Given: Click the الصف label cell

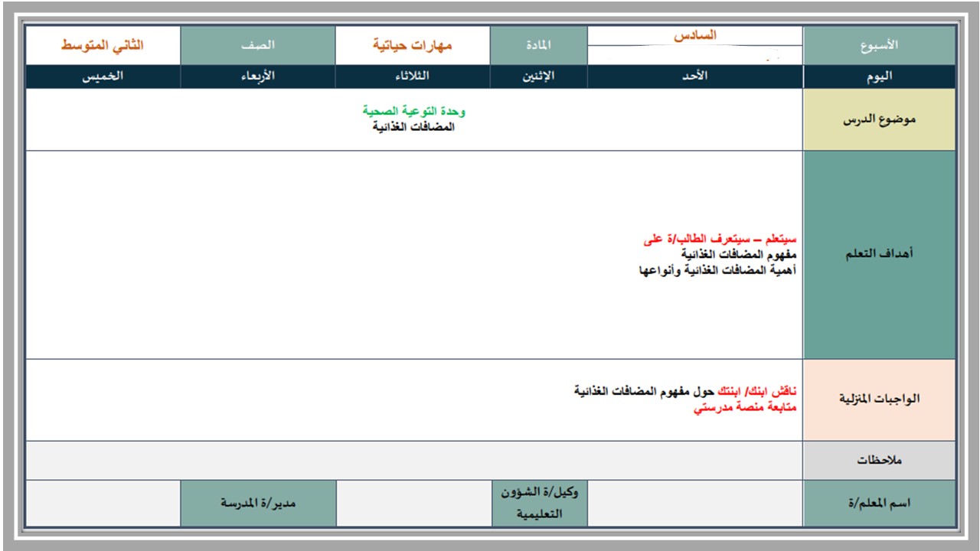Looking at the screenshot, I should 258,45.
